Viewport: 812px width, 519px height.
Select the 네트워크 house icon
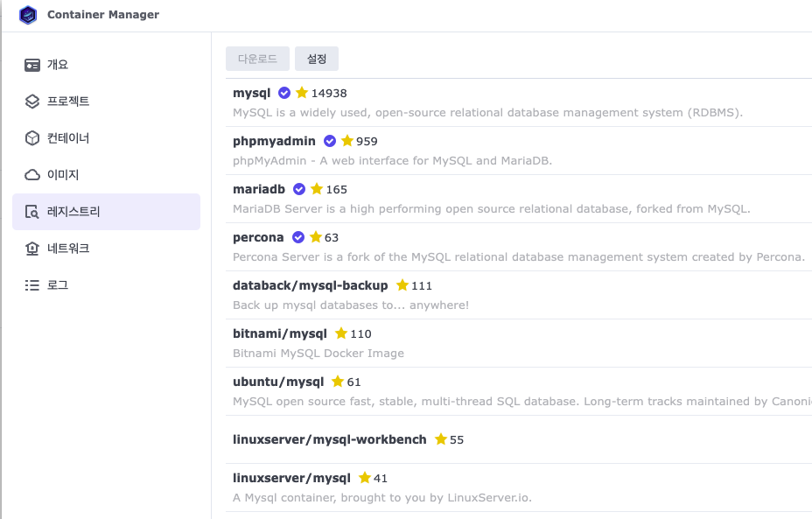32,249
